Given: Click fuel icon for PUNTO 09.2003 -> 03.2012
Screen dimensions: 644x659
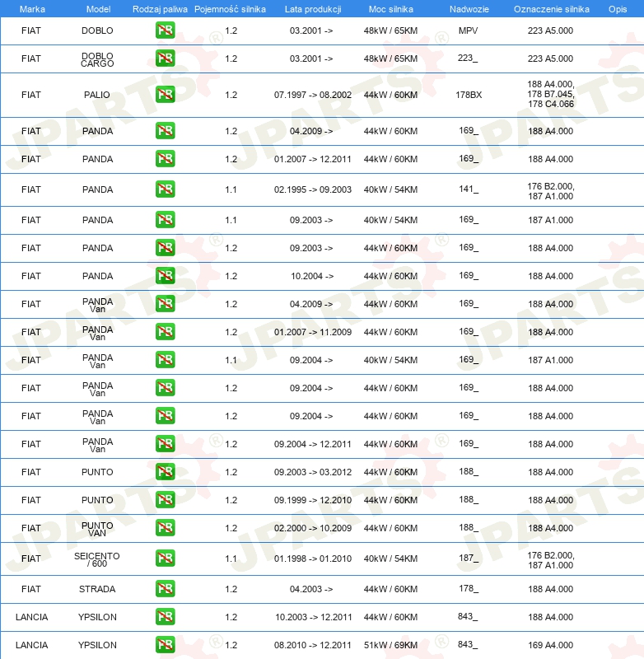Looking at the screenshot, I should [165, 471].
